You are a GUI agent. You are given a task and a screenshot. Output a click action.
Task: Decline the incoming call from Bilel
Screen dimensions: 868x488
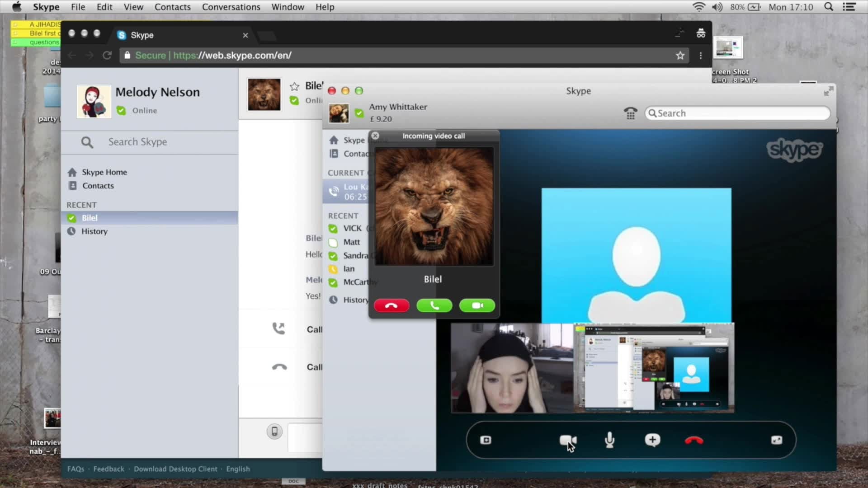tap(392, 306)
